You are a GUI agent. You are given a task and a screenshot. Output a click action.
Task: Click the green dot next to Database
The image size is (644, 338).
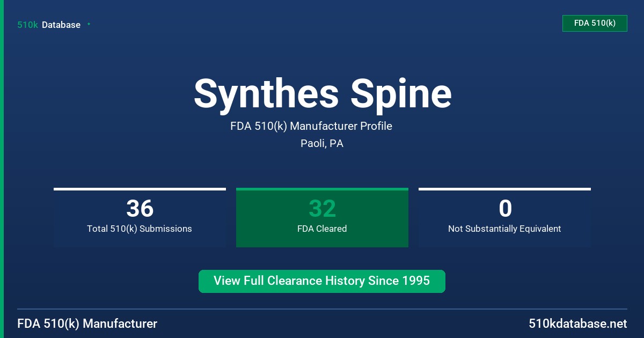pos(89,24)
